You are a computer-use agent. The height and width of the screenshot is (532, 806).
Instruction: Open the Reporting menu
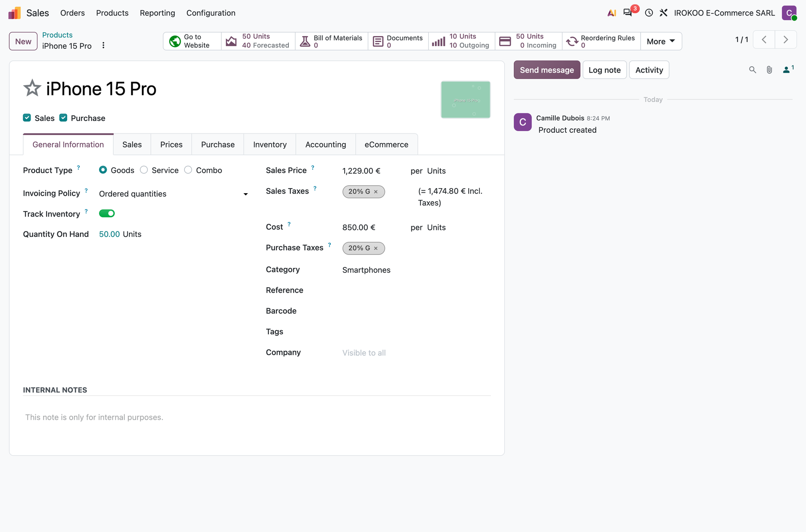[157, 13]
